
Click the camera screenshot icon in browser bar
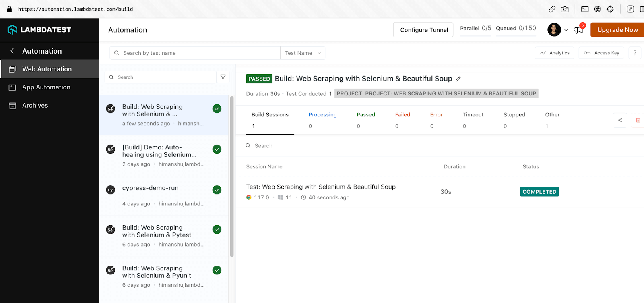pyautogui.click(x=565, y=9)
